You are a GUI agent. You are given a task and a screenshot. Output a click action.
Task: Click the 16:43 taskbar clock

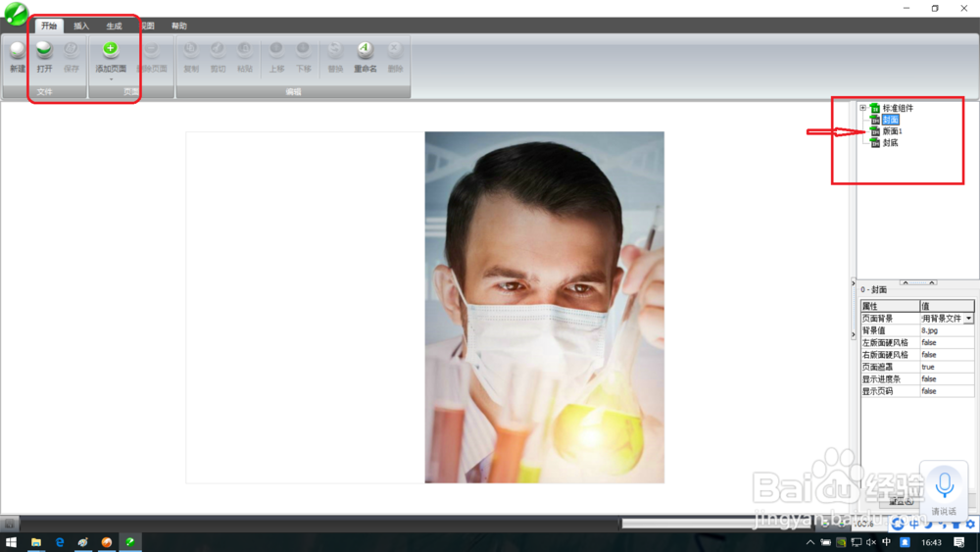point(931,542)
